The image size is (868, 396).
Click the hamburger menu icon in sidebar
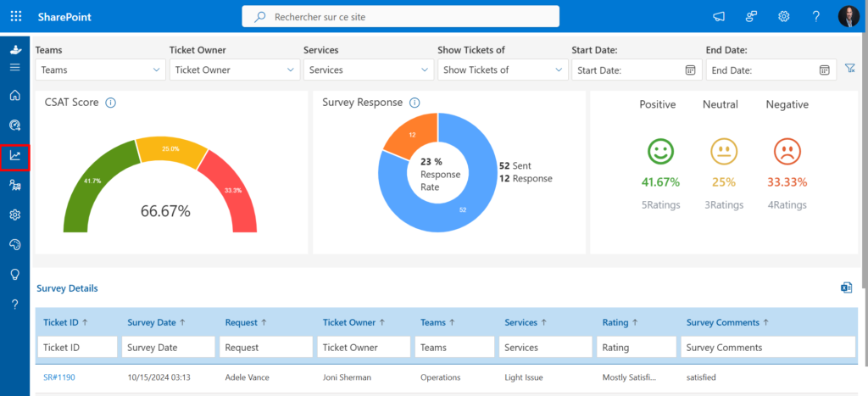pos(15,67)
